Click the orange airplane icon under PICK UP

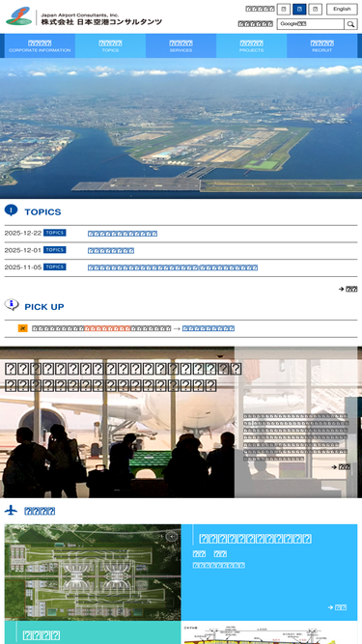coord(22,328)
